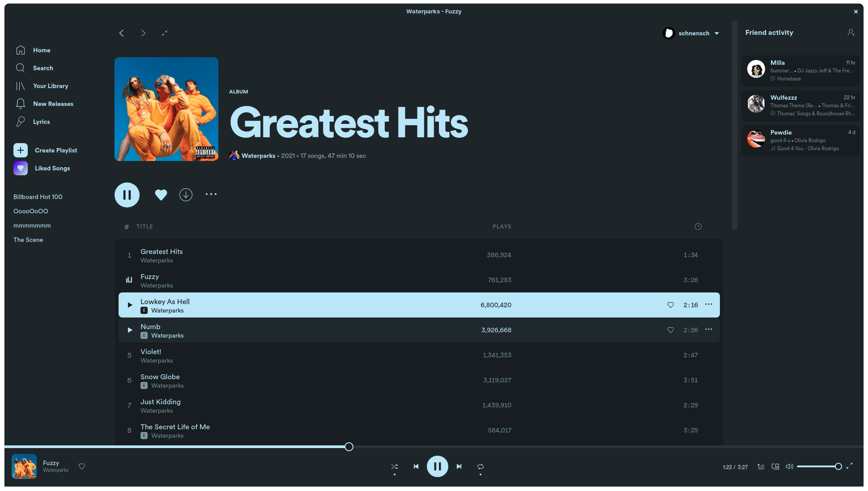Open album more options (three dots)
The height and width of the screenshot is (491, 868).
point(211,194)
